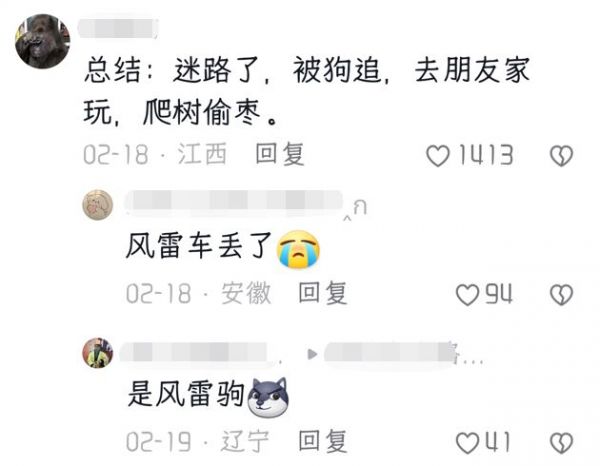
Task: Dislike the 风雷车丢了 reply
Action: (561, 295)
